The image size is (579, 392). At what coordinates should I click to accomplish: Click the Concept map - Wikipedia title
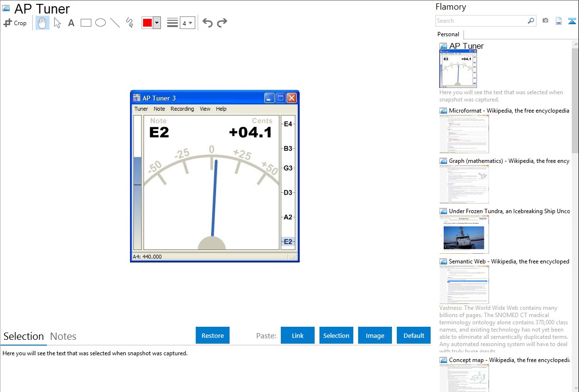click(509, 360)
